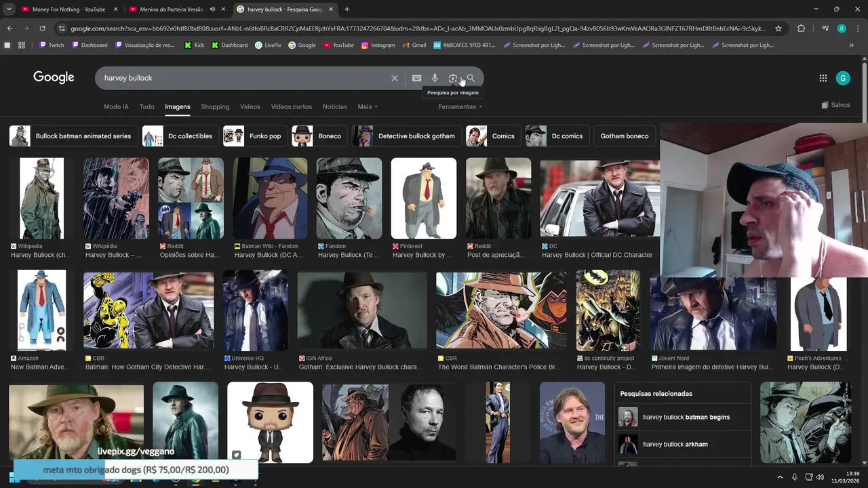Click the harvey bullock search input field
Image resolution: width=868 pixels, height=488 pixels.
click(244, 78)
